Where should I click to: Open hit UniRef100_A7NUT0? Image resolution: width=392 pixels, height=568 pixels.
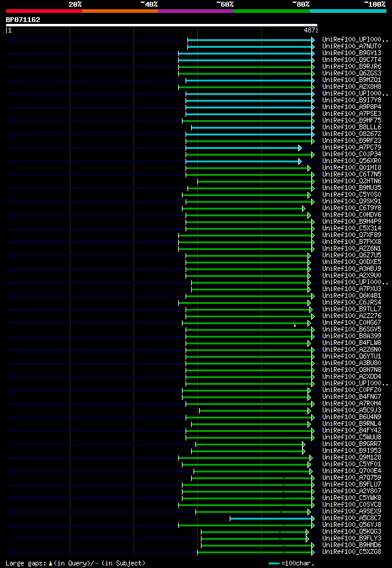point(352,47)
